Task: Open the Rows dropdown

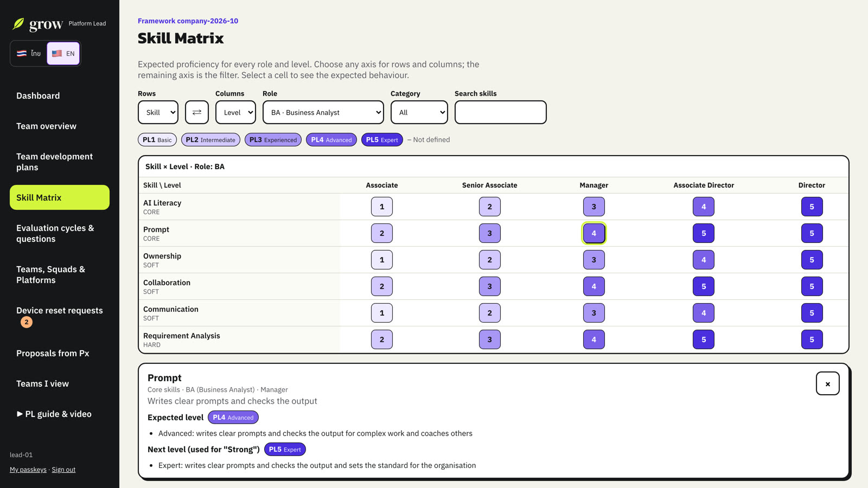Action: point(158,112)
